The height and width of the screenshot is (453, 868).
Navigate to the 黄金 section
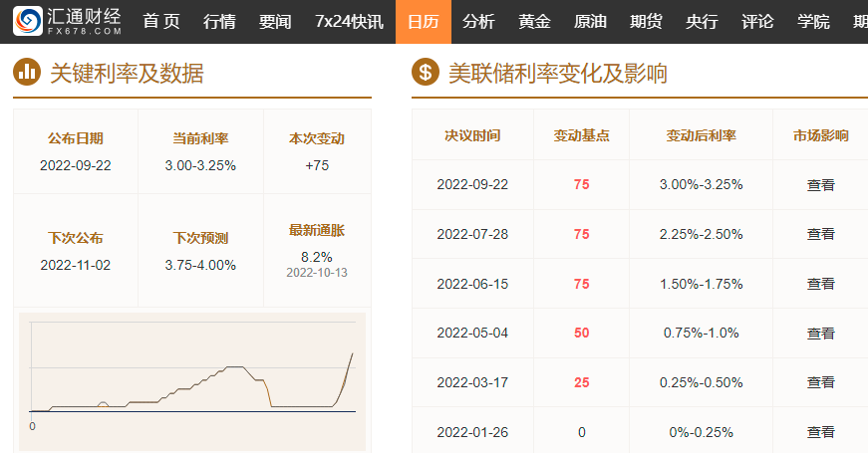point(534,22)
